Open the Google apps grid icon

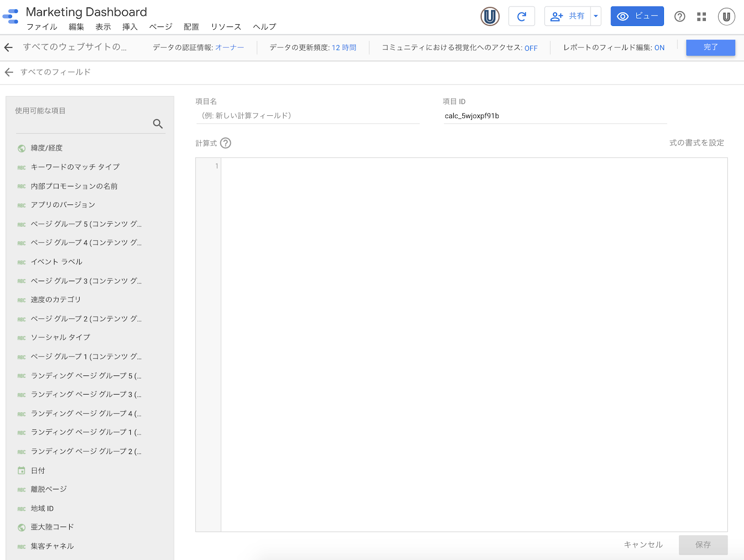[x=701, y=17]
